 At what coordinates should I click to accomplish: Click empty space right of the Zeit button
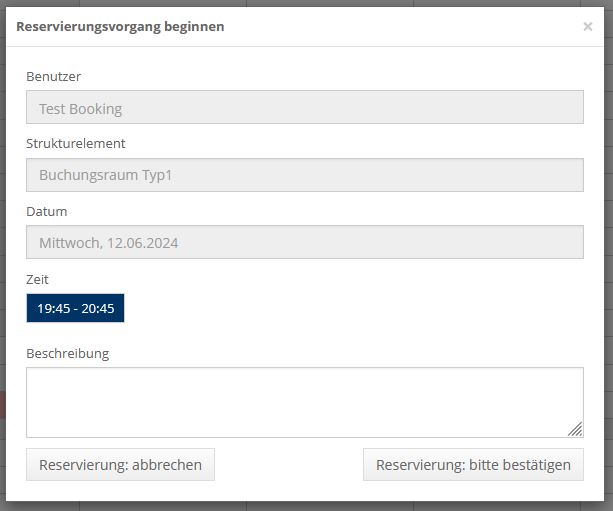350,309
